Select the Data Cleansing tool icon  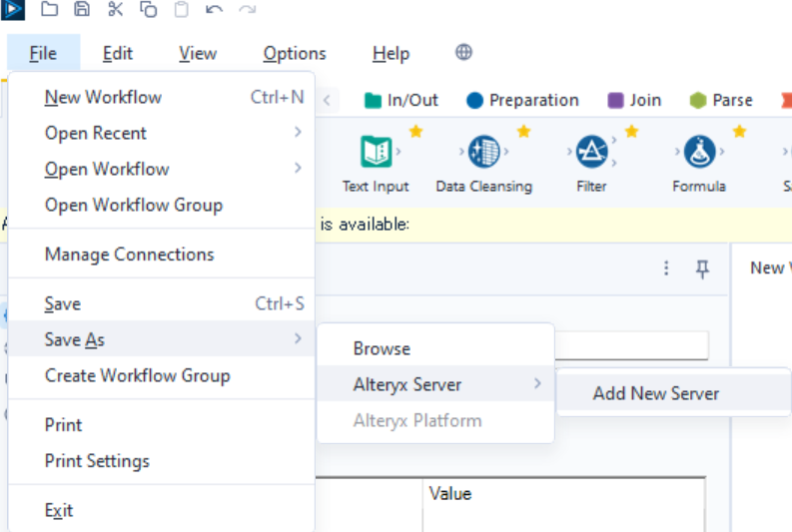click(483, 152)
